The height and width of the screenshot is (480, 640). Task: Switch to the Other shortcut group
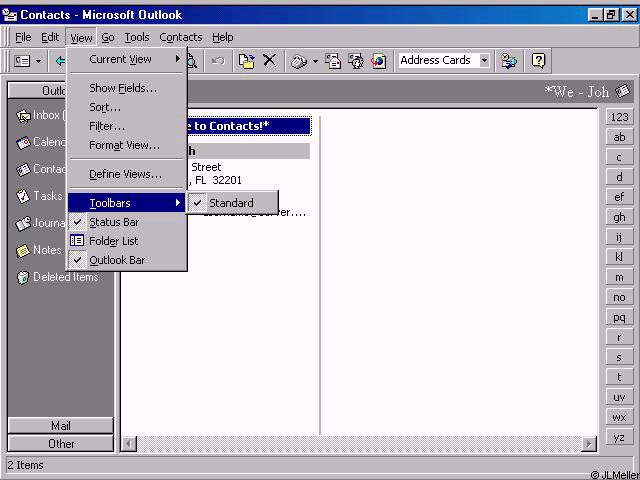point(61,444)
